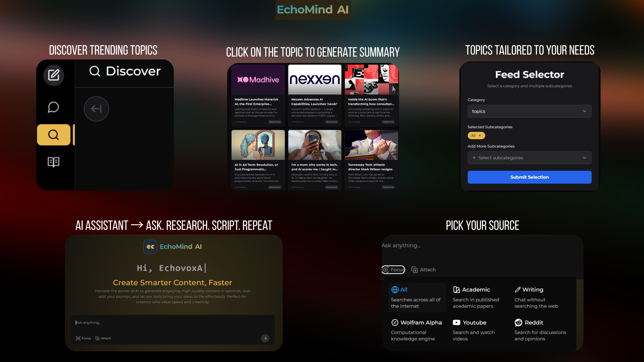Expand the topics Category dropdown

click(x=529, y=111)
